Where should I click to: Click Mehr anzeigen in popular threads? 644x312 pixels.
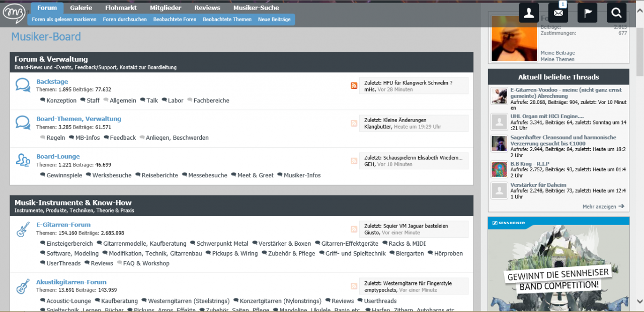[603, 206]
